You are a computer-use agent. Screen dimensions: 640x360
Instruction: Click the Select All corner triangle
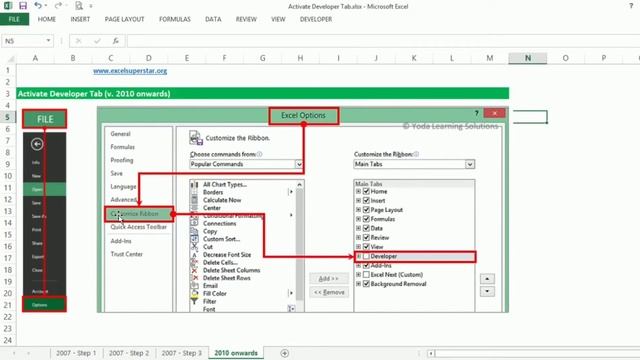(x=11, y=59)
